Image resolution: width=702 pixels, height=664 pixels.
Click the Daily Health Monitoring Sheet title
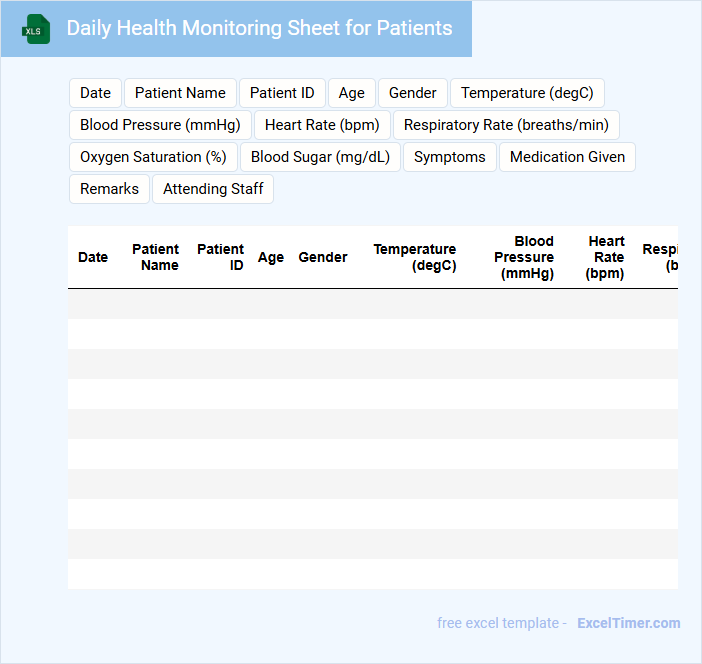click(259, 28)
